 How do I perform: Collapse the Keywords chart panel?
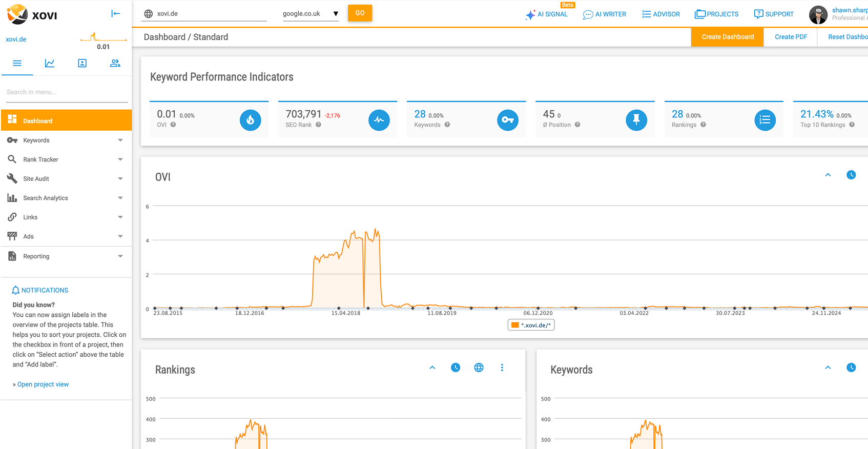[828, 368]
